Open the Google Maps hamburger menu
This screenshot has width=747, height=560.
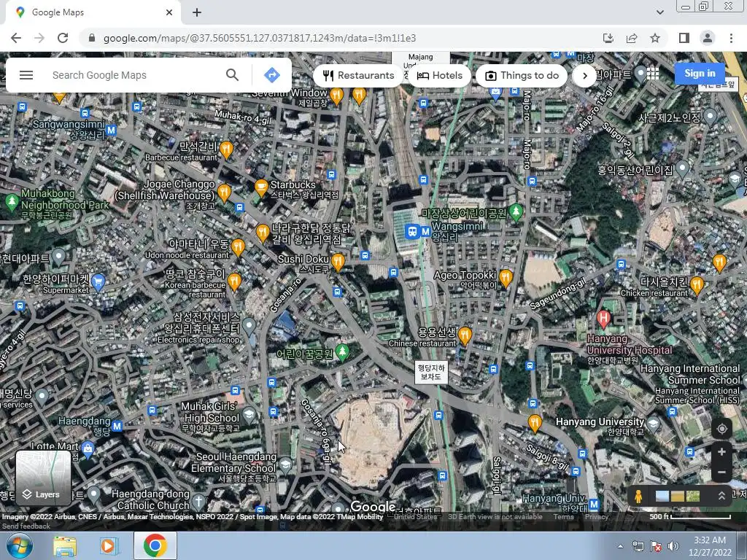click(x=26, y=75)
